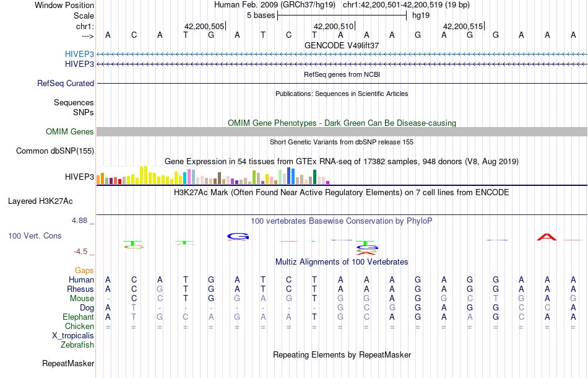The height and width of the screenshot is (378, 588).
Task: Click the large blue G conservation logo
Action: pyautogui.click(x=238, y=236)
